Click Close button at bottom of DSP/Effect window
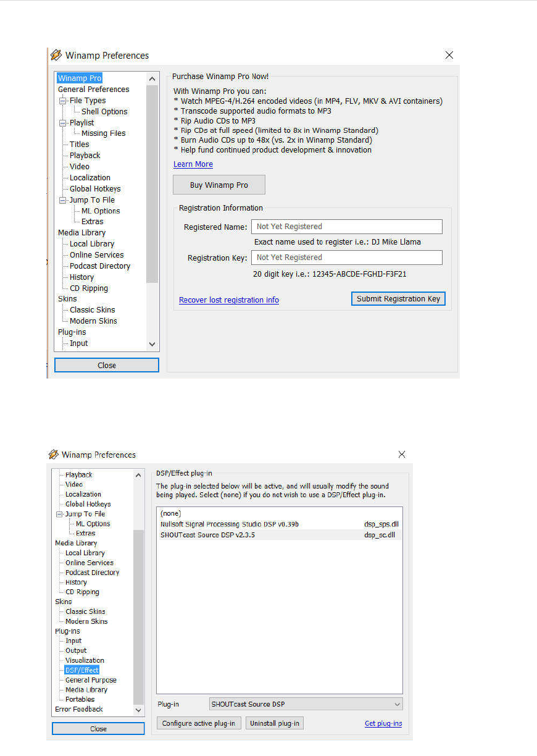 (98, 729)
